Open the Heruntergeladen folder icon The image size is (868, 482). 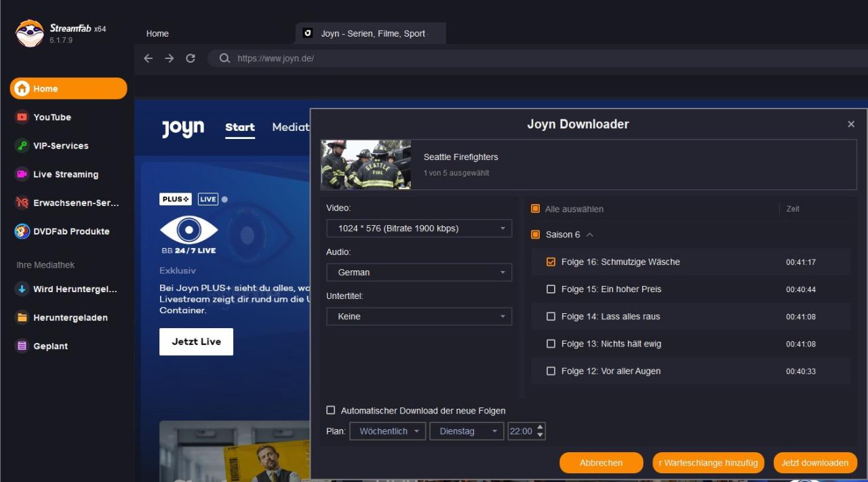coord(22,317)
